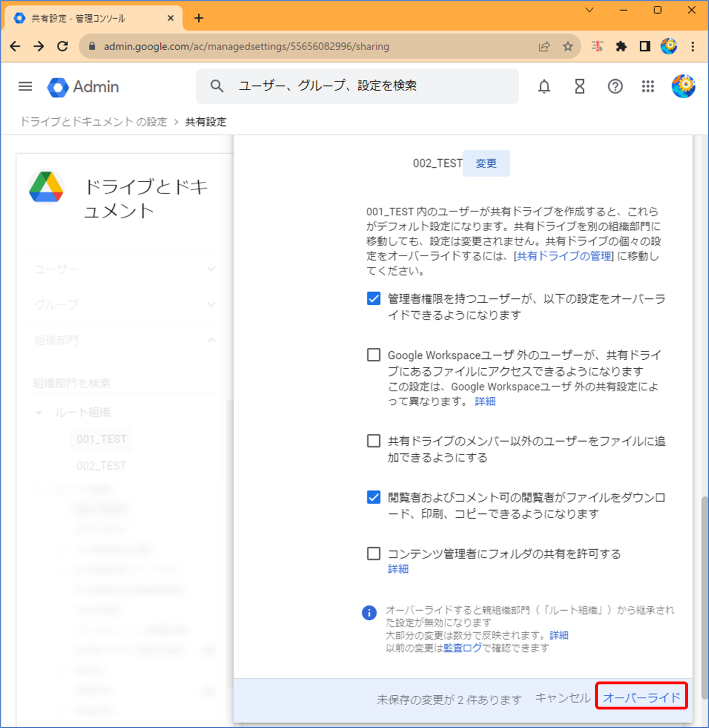Open the main hamburger menu

click(x=26, y=86)
